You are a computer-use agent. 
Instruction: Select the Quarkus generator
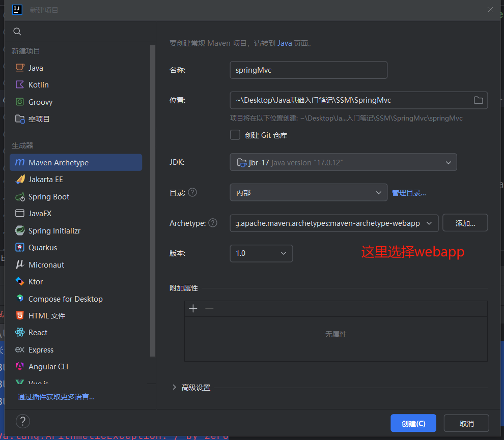(43, 248)
